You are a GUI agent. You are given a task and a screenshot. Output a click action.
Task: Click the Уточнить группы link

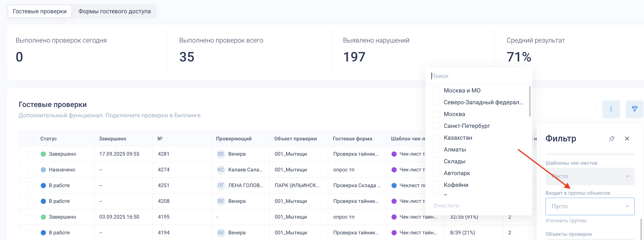[566, 221]
